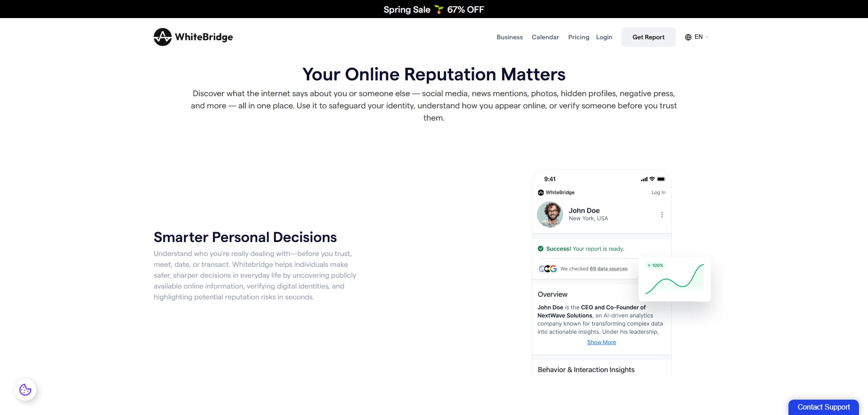
Task: Click Log In inside the phone mockup
Action: tap(658, 192)
